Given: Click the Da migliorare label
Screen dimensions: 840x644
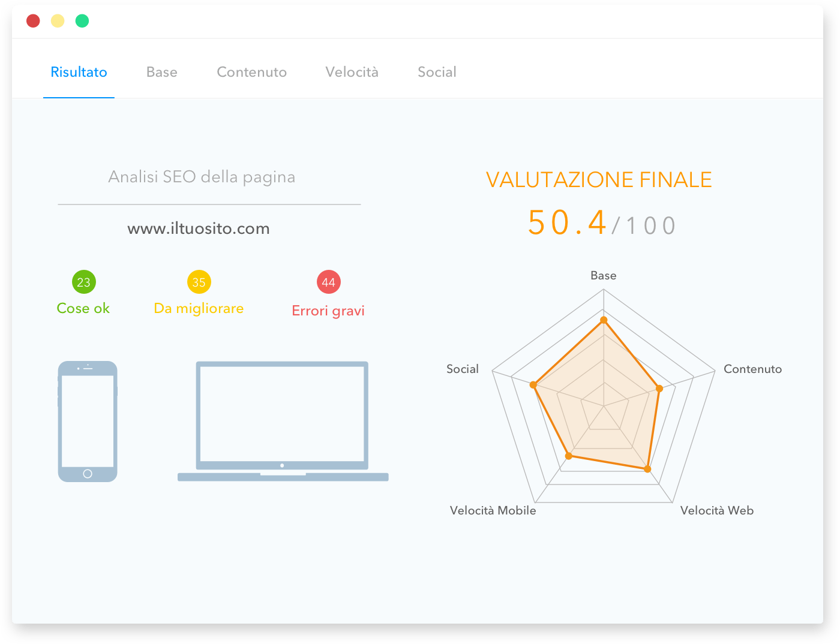Looking at the screenshot, I should tap(199, 308).
